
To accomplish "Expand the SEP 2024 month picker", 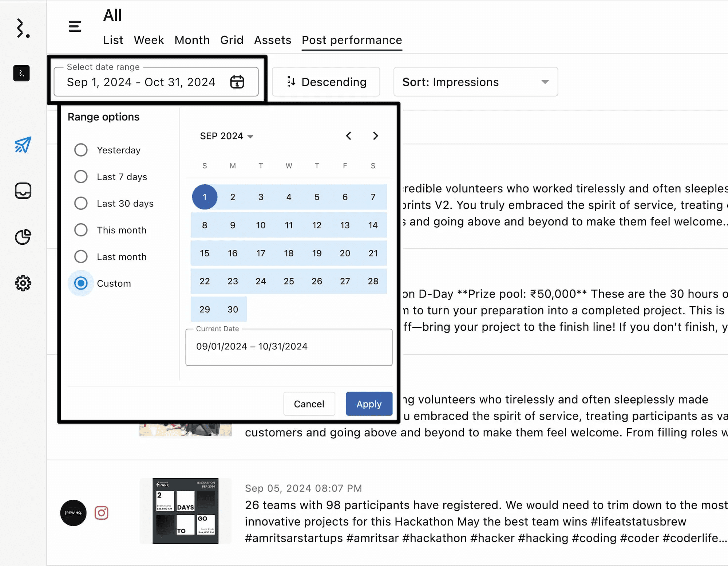I will 227,136.
